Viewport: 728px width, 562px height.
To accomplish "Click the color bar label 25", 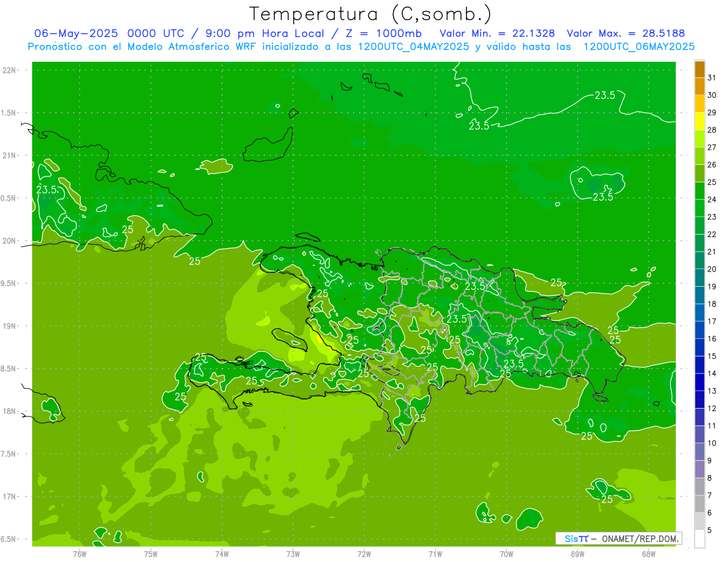I will click(712, 182).
